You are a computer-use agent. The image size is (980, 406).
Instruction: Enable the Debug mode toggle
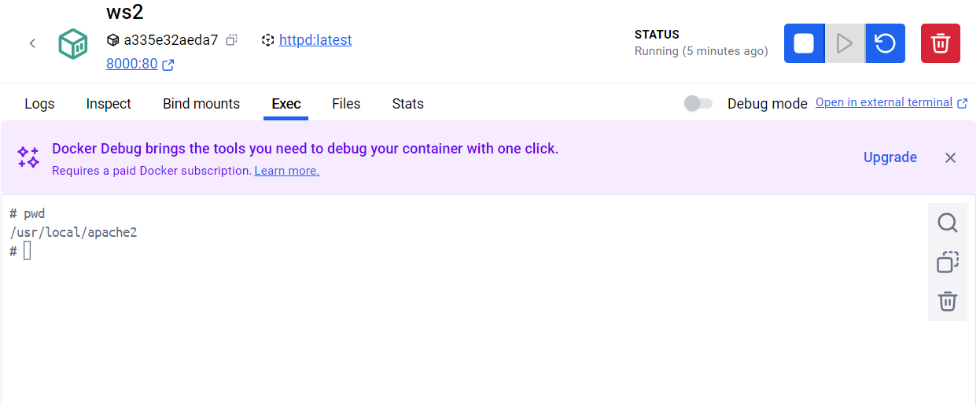(x=698, y=103)
